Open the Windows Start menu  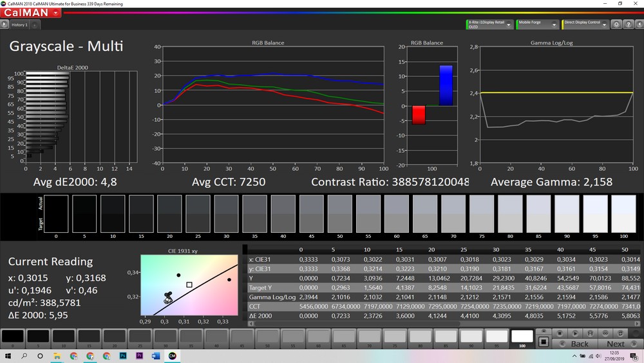click(x=8, y=356)
